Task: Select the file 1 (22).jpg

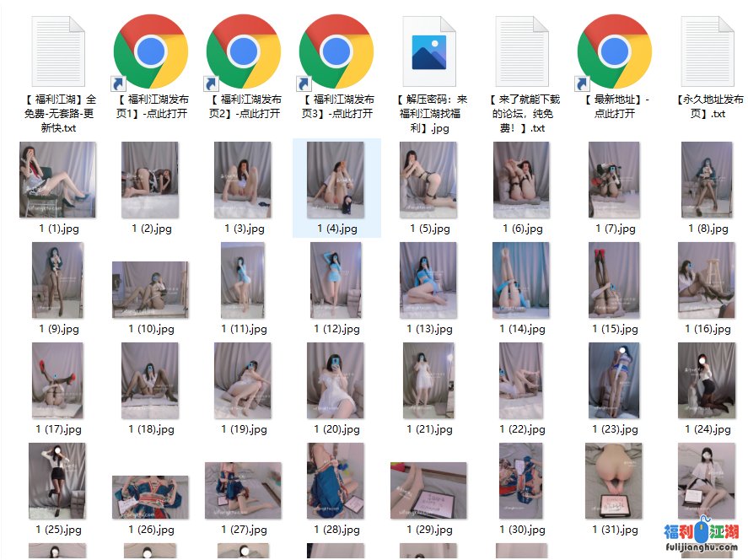Action: click(x=521, y=380)
